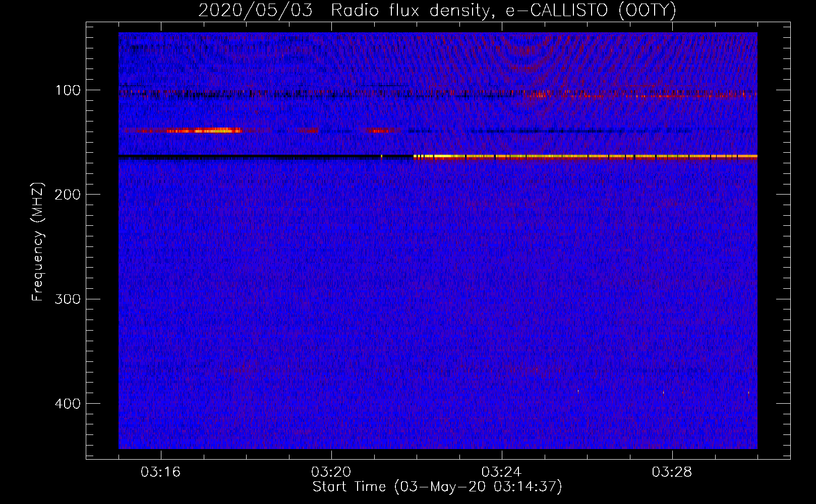Click the plot title '2020/05/03 Radio flux density, e-CALLISTO (OOTY)'

pos(437,10)
